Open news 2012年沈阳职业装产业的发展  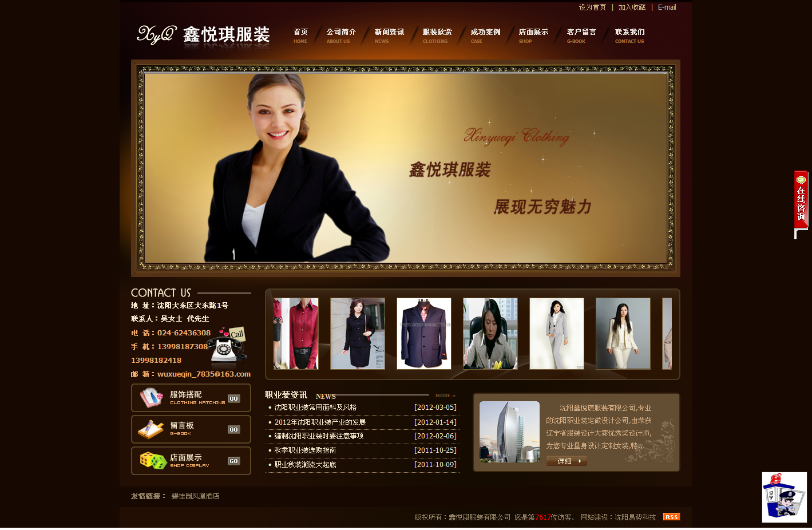[320, 422]
